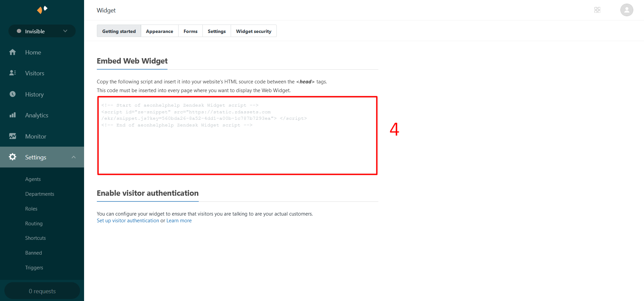Viewport: 644px width, 301px height.
Task: Open the user profile avatar
Action: 627,10
